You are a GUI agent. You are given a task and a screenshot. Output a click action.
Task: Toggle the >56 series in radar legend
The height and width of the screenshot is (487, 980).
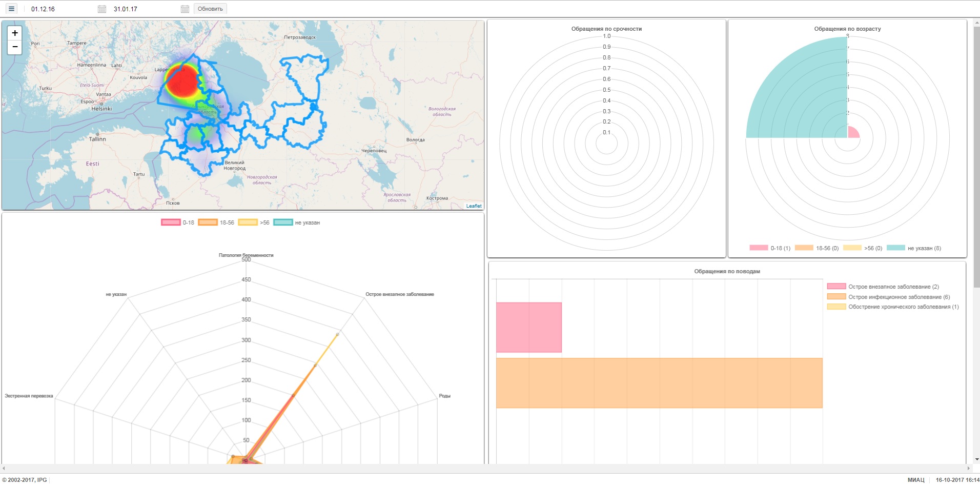254,222
